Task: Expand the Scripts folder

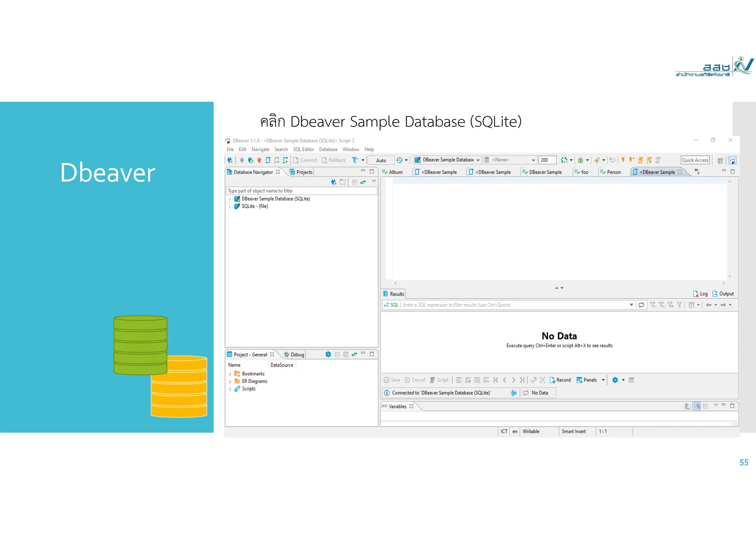Action: click(230, 389)
